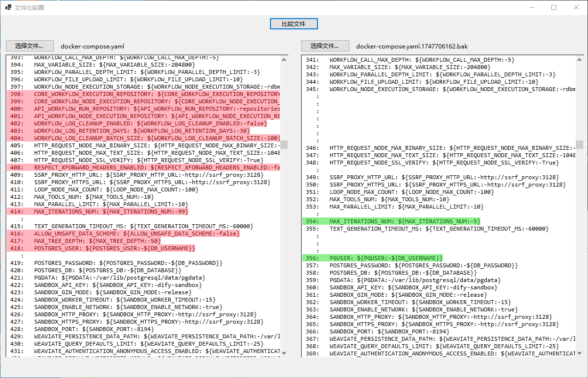This screenshot has width=588, height=378.
Task: Click the left pane scroll up arrow
Action: pyautogui.click(x=284, y=59)
